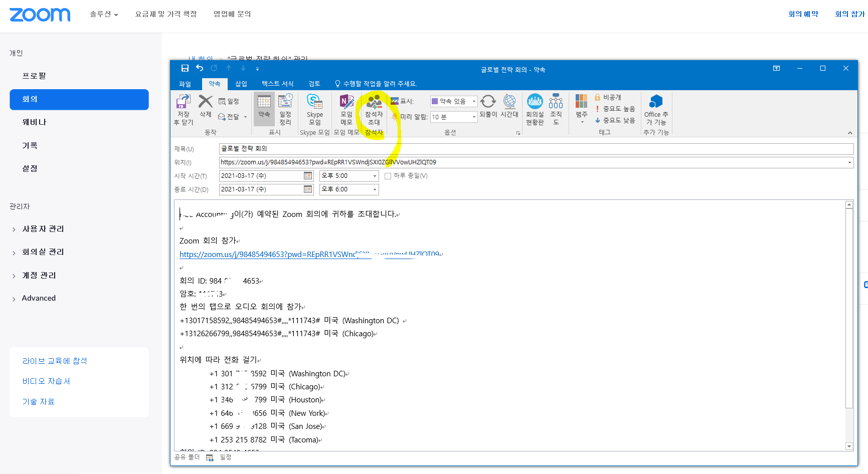The height and width of the screenshot is (474, 868).
Task: Open the 10 분 reminder dropdown
Action: click(x=474, y=117)
